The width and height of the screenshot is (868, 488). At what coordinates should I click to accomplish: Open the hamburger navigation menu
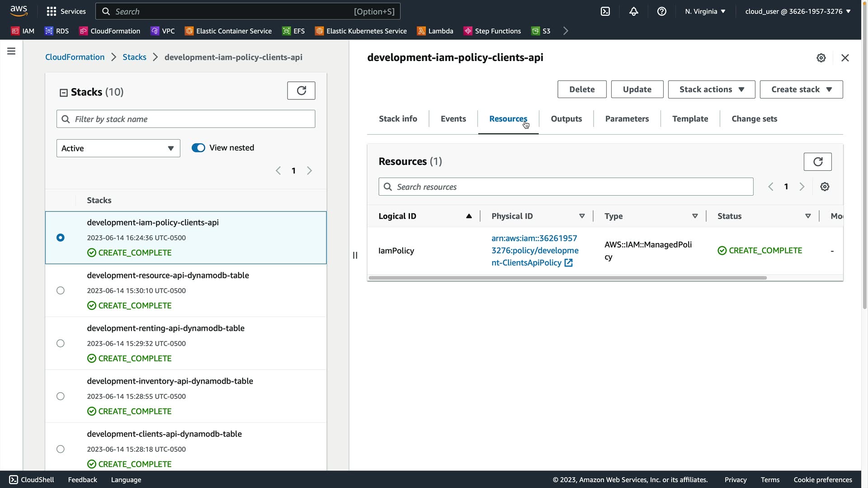click(x=11, y=51)
